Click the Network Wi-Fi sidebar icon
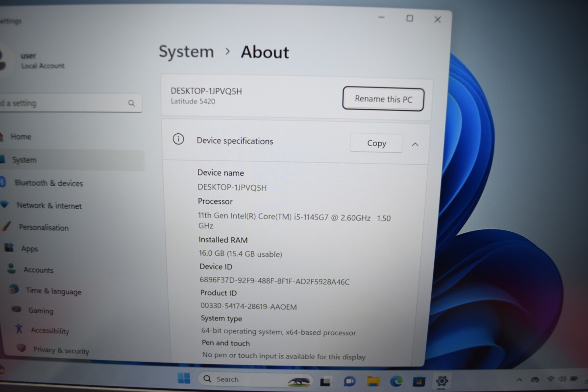The image size is (588, 392). tap(4, 205)
